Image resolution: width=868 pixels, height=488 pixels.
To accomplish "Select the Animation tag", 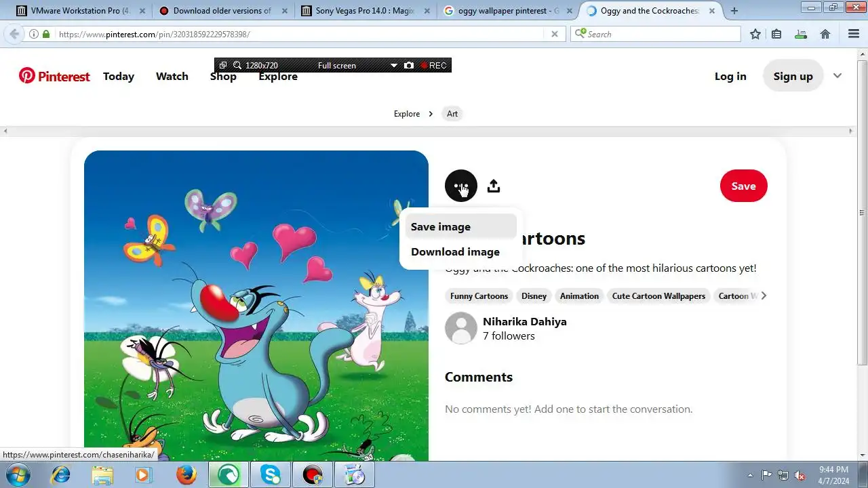I will pyautogui.click(x=579, y=296).
